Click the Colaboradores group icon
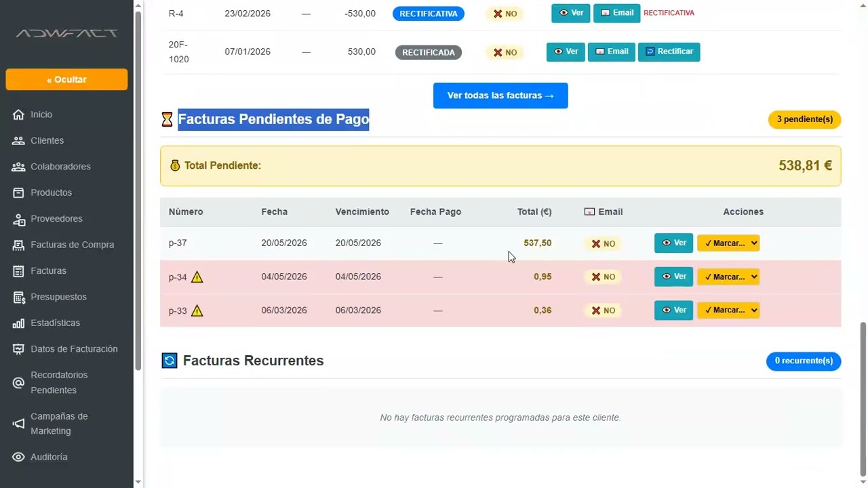This screenshot has width=868, height=488. tap(18, 167)
